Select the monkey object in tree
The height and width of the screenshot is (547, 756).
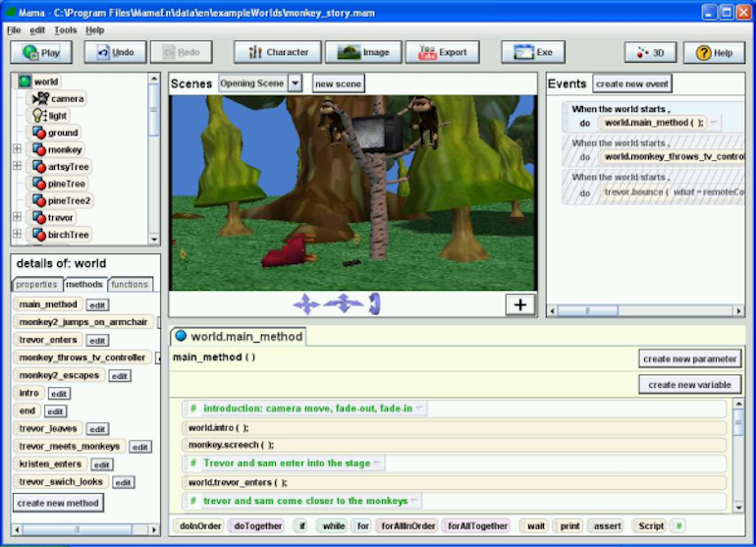[x=57, y=149]
